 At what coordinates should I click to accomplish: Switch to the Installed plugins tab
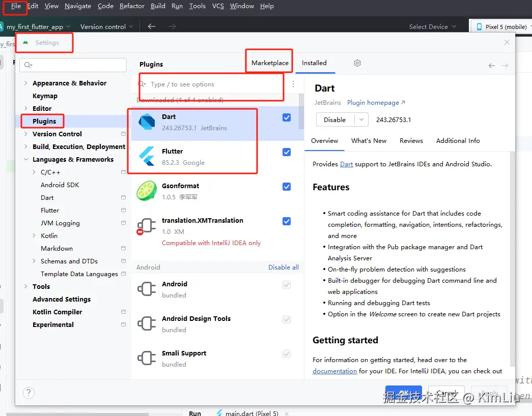314,63
